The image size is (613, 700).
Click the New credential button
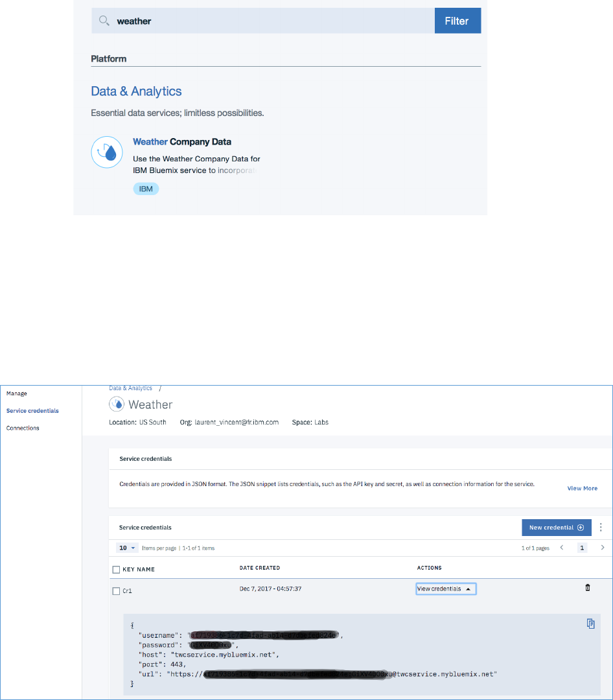pyautogui.click(x=556, y=528)
